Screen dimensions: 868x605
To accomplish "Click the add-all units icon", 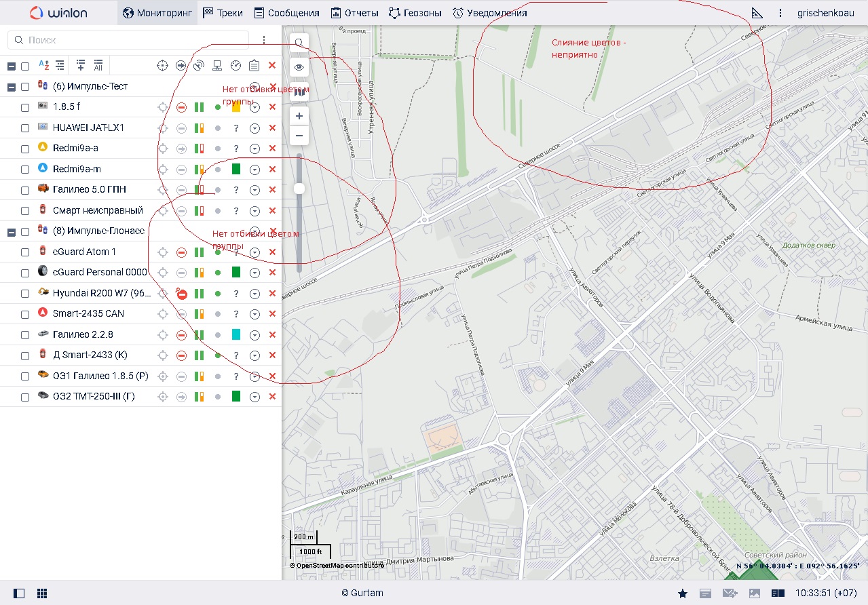I will [98, 65].
